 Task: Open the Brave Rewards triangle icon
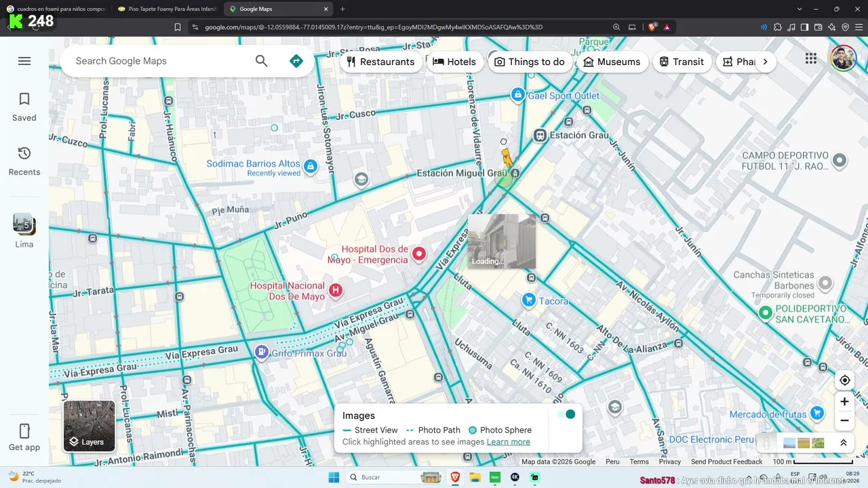pos(667,27)
